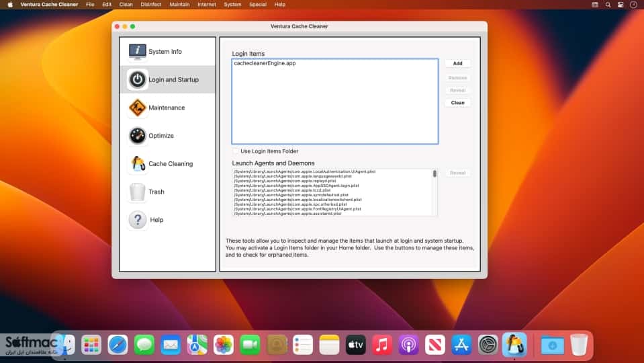This screenshot has width=644, height=363.
Task: Select the Trash can sidebar icon
Action: pyautogui.click(x=137, y=192)
